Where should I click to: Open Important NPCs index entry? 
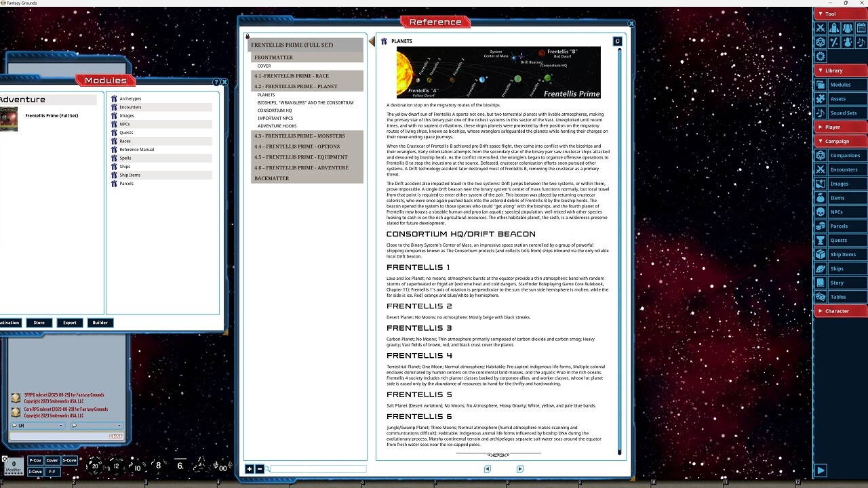pos(275,119)
